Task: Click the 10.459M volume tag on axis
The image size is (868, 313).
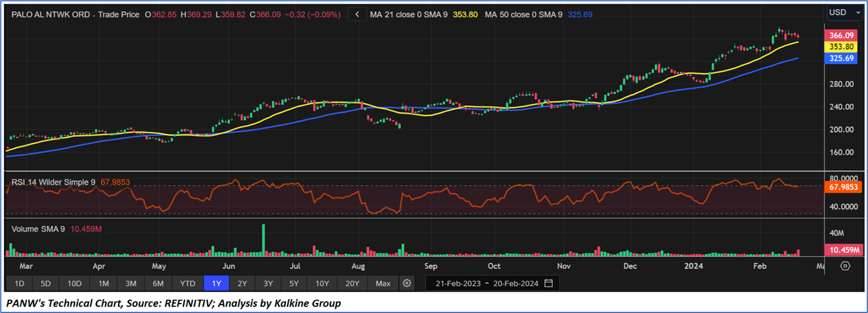Action: click(x=842, y=250)
